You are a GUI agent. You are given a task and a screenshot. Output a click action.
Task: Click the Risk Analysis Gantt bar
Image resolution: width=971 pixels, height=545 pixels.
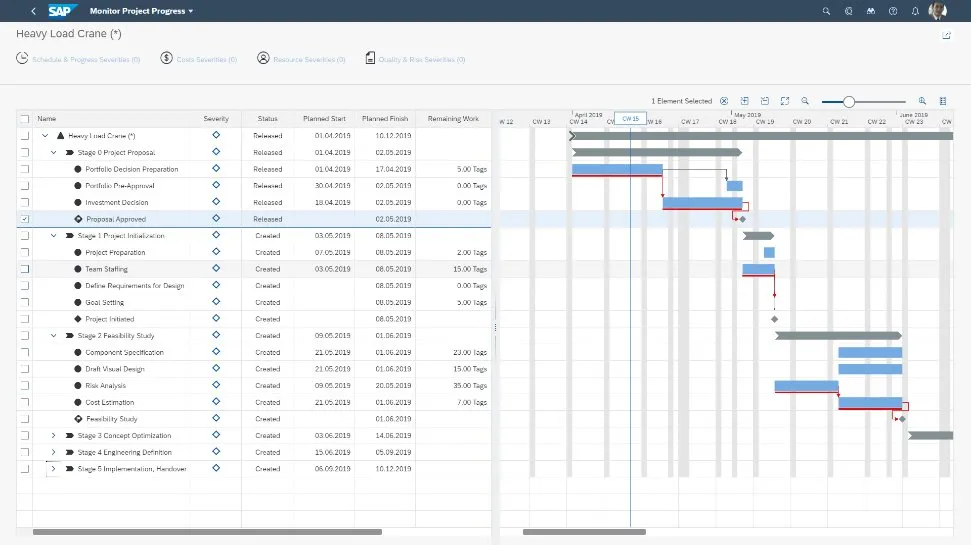pos(806,386)
